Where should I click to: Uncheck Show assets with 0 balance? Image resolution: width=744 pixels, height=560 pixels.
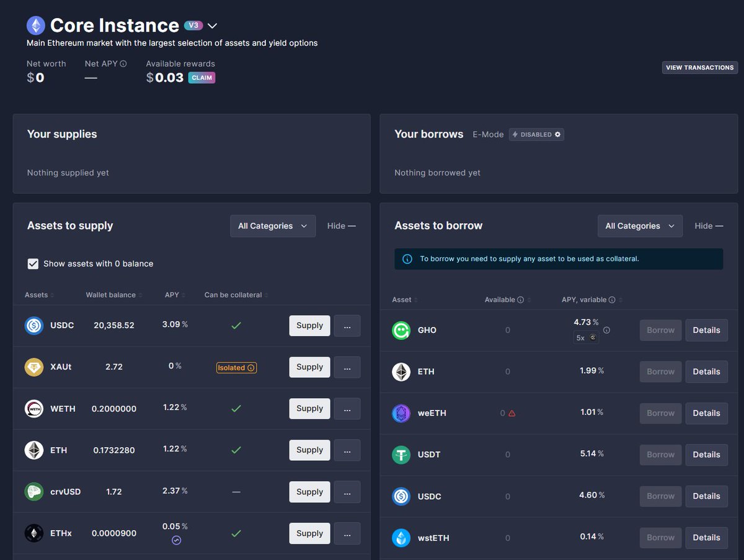33,264
